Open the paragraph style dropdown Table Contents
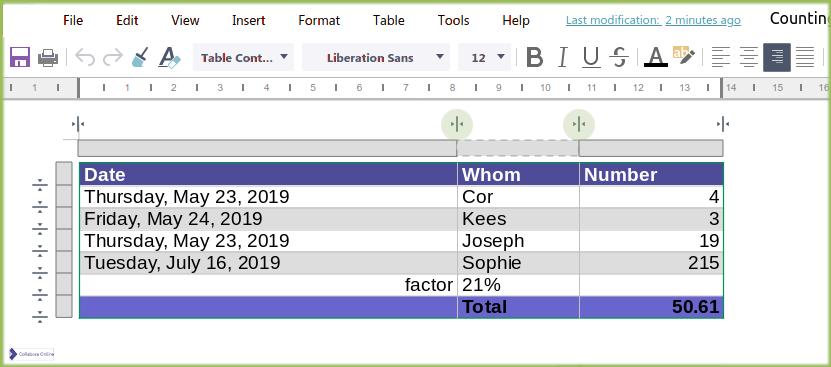831x367 pixels. (243, 57)
